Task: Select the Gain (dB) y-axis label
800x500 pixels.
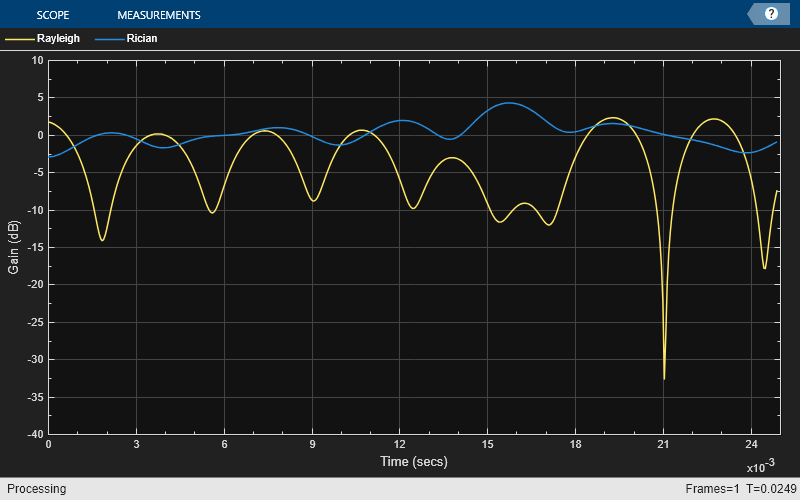Action: (13, 247)
